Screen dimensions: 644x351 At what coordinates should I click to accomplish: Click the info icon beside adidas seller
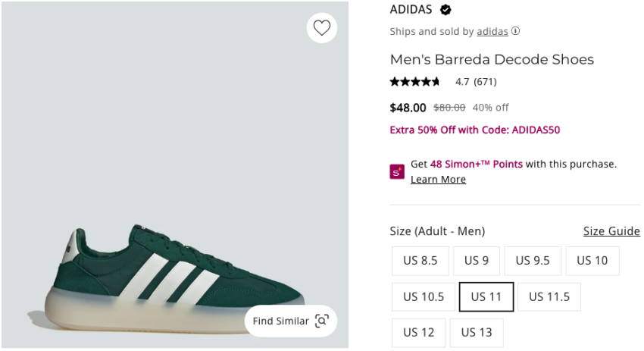(x=516, y=32)
